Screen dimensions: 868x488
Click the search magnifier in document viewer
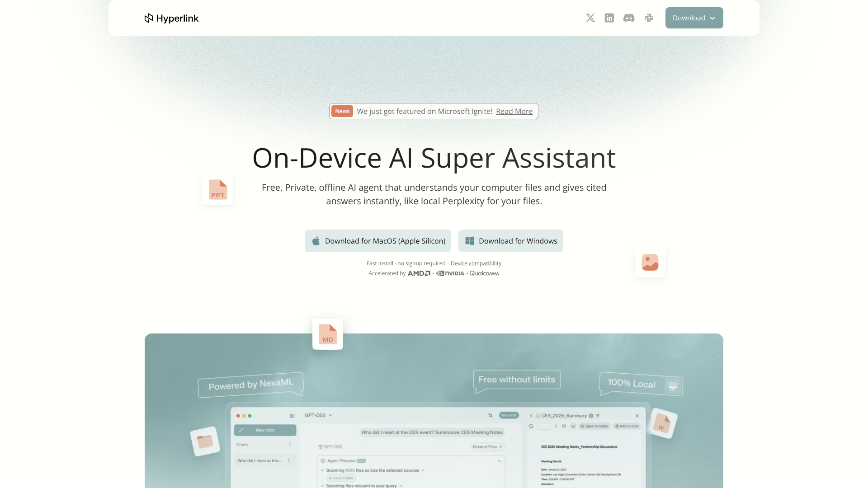[x=531, y=426]
